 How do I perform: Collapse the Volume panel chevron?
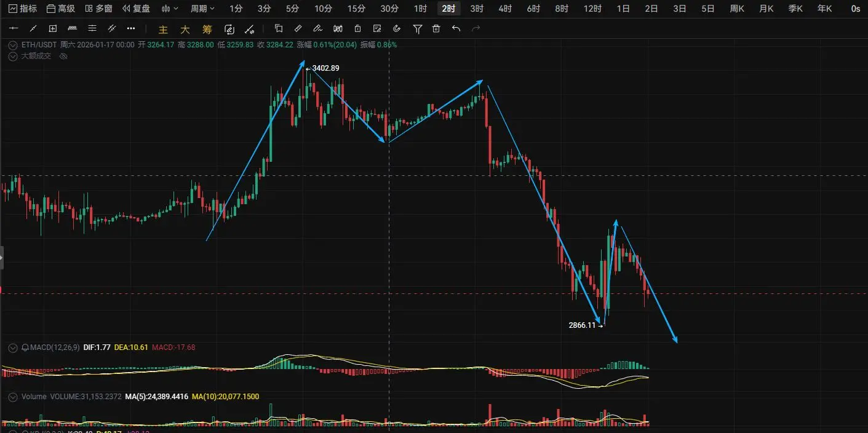14,397
